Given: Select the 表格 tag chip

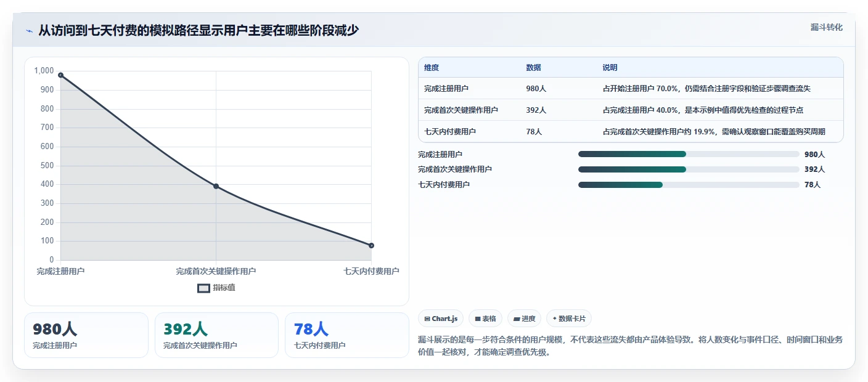Looking at the screenshot, I should click(486, 319).
